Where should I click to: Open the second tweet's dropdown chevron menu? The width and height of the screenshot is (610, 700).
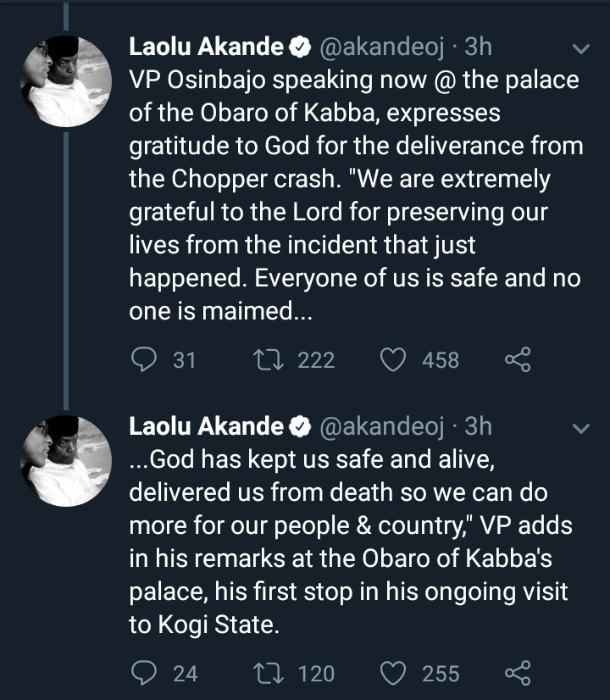580,429
